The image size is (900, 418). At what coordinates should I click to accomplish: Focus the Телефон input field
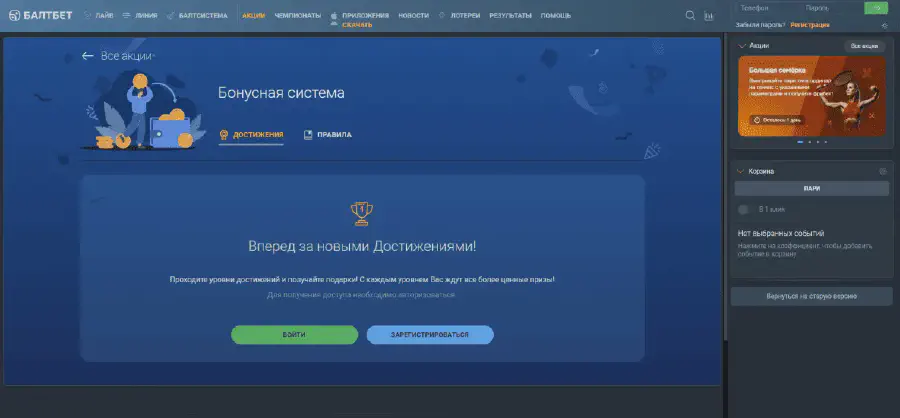coord(768,8)
